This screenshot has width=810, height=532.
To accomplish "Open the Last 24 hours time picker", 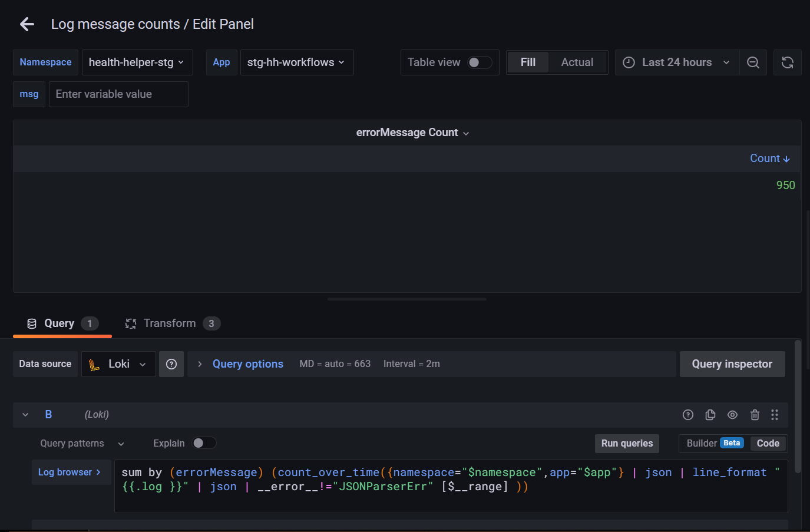I will tap(676, 62).
